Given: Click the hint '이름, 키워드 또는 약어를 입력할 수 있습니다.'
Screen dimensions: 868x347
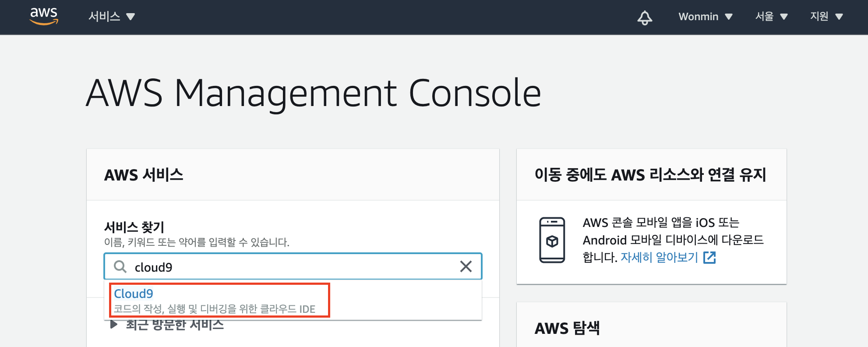Looking at the screenshot, I should pos(197,242).
